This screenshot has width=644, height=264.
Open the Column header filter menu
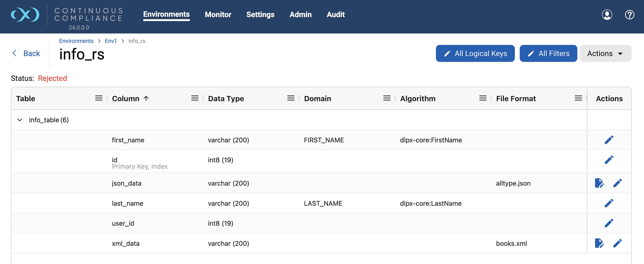195,98
